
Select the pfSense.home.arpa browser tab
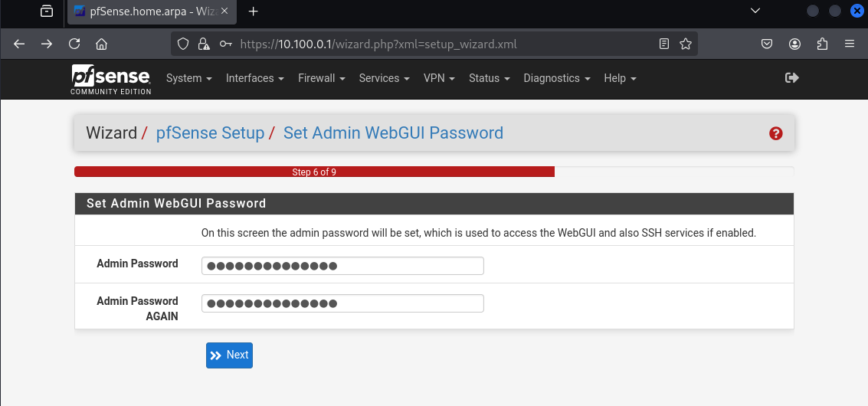tap(152, 11)
